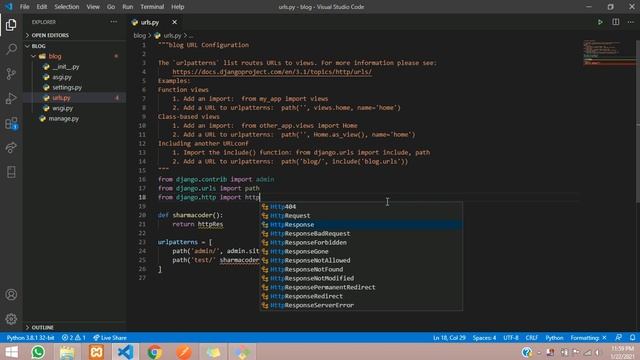The width and height of the screenshot is (640, 360).
Task: Open XAMPP from the taskbar
Action: [96, 352]
